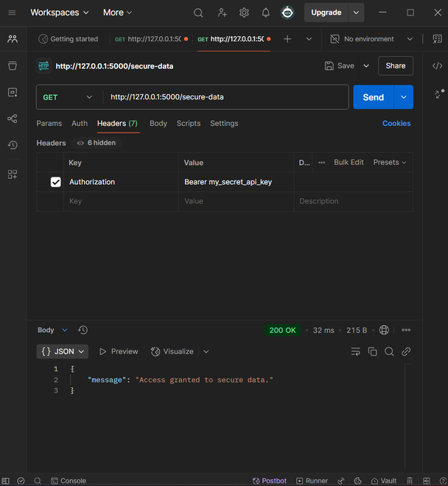
Task: Open the response history icon
Action: (x=83, y=331)
